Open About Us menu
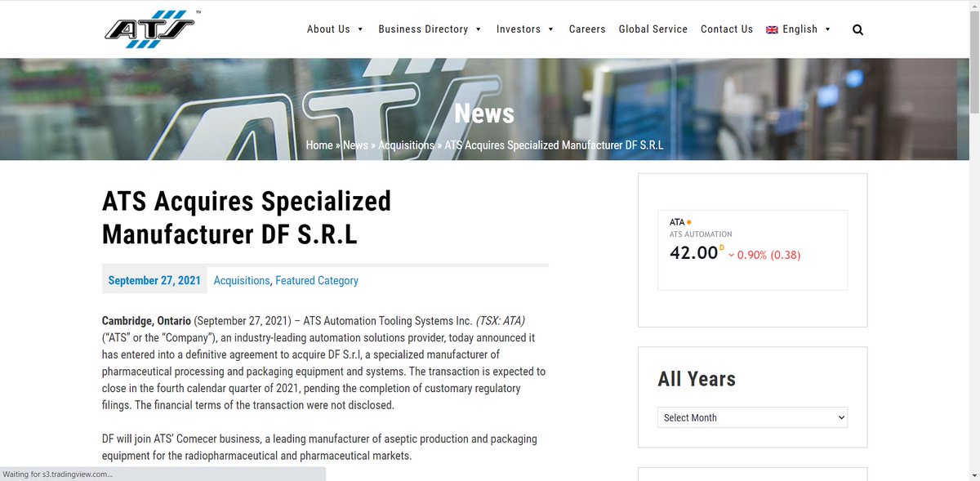Screen dimensions: 980x481 click(x=328, y=29)
